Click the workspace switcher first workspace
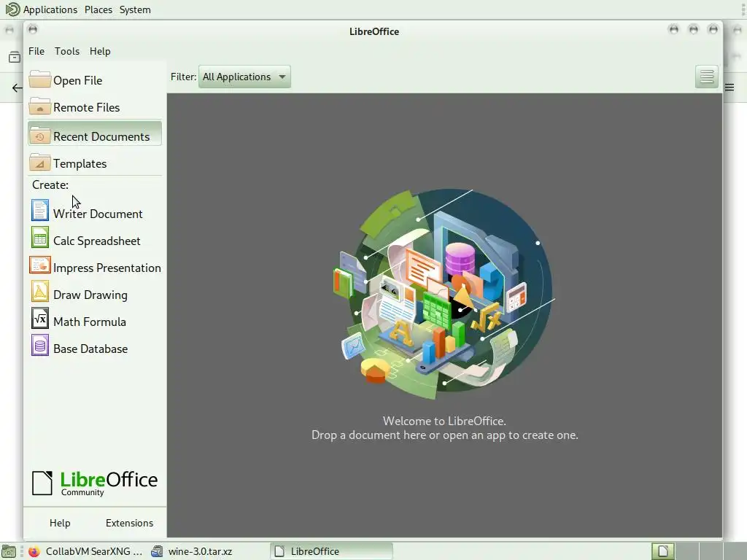 [663, 551]
